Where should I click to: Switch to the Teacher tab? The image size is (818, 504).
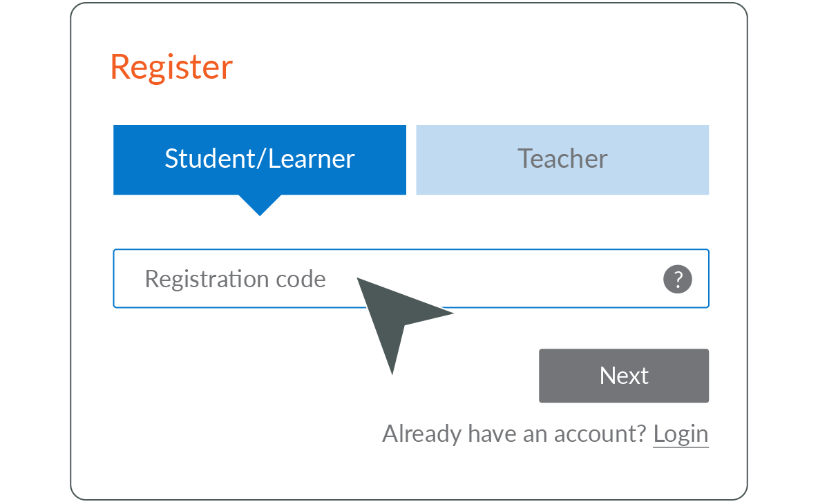562,159
